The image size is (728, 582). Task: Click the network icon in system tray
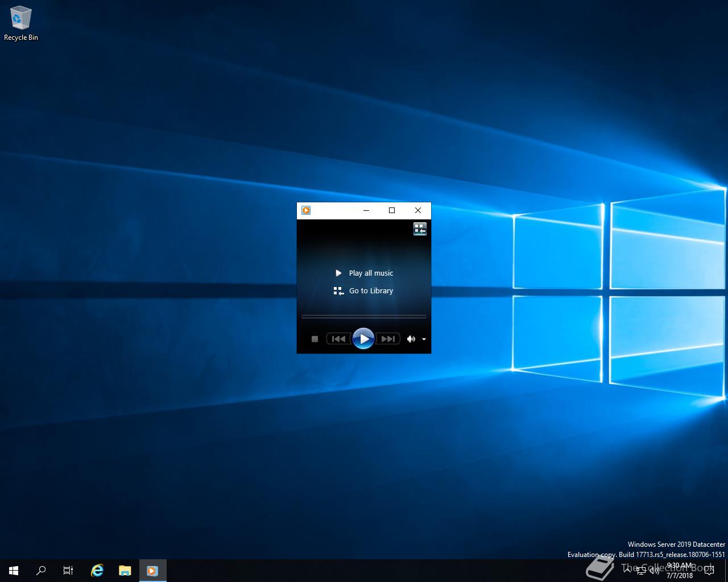[x=641, y=571]
